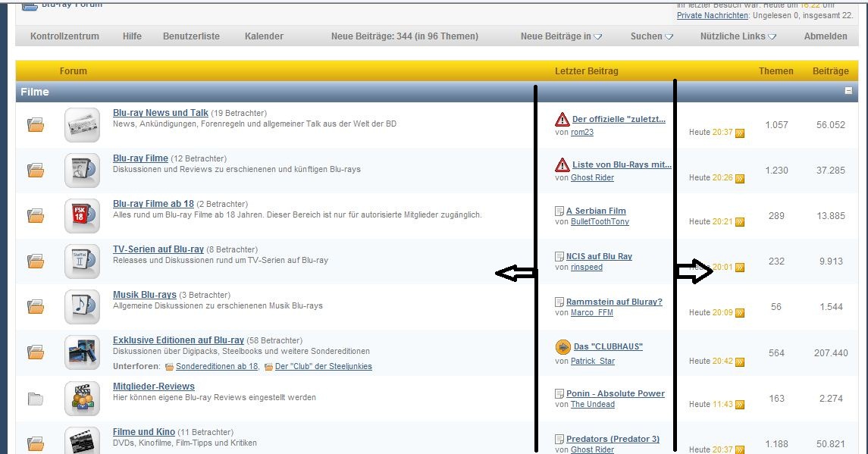The height and width of the screenshot is (454, 868).
Task: Click the Blu-ray News und Talk newspaper icon
Action: pyautogui.click(x=83, y=124)
